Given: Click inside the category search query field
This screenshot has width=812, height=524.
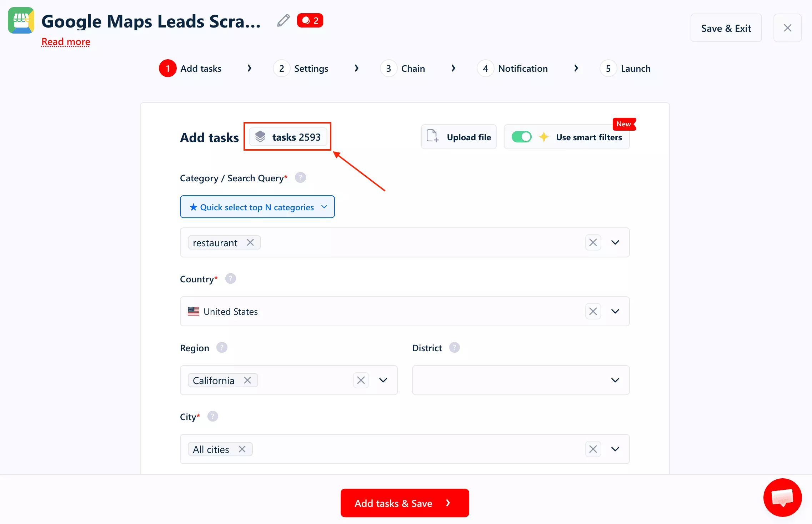Looking at the screenshot, I should click(405, 243).
